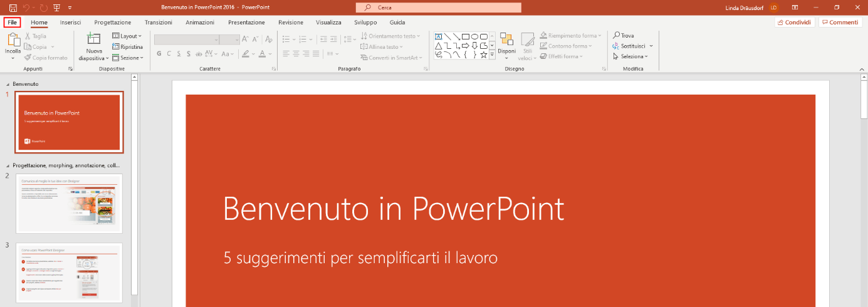The width and height of the screenshot is (868, 307).
Task: Select the Down Arrow shape in the gallery
Action: click(x=474, y=45)
